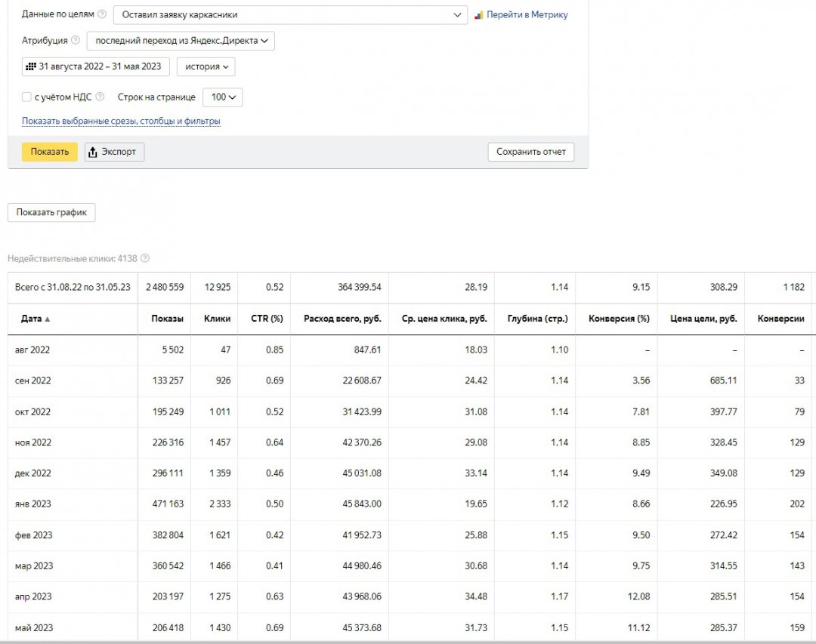Sort table by Расход всего column header
The height and width of the screenshot is (644, 816).
(342, 319)
